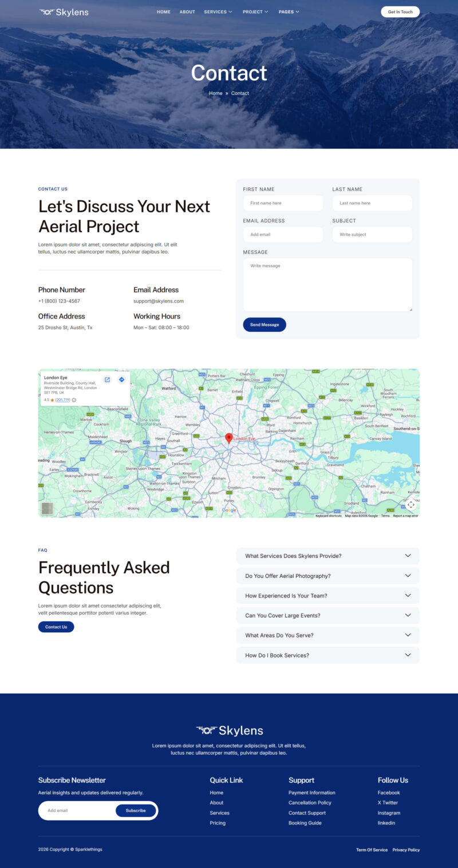Click office address '25 Drosho St, Austin, Tx'
Image resolution: width=458 pixels, height=868 pixels.
65,328
